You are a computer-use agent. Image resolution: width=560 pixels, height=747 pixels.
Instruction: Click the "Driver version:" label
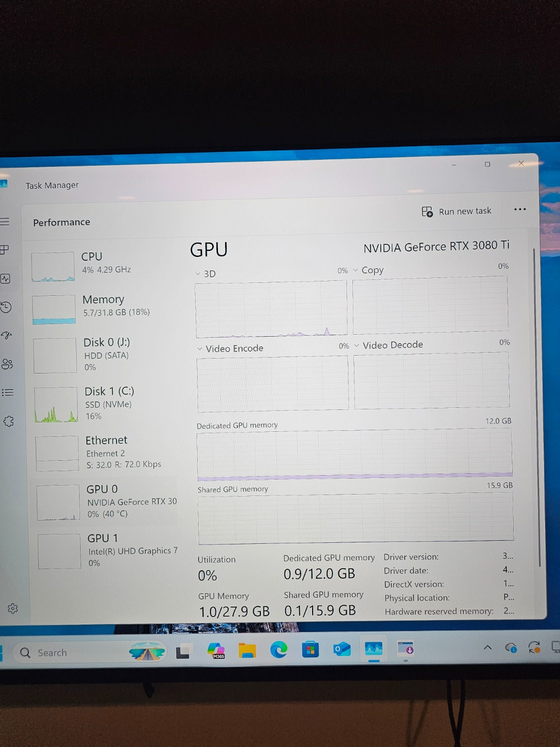point(411,557)
